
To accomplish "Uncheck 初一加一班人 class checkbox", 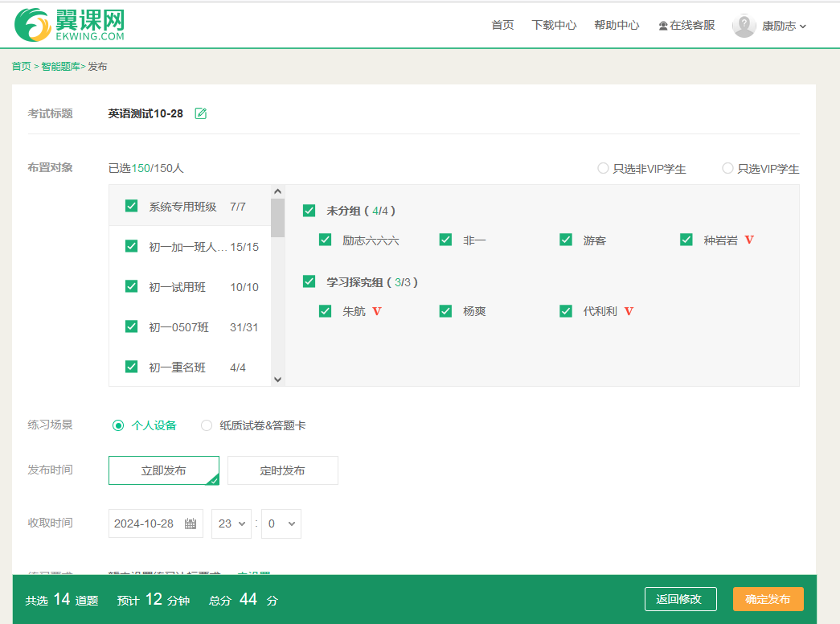I will click(131, 246).
